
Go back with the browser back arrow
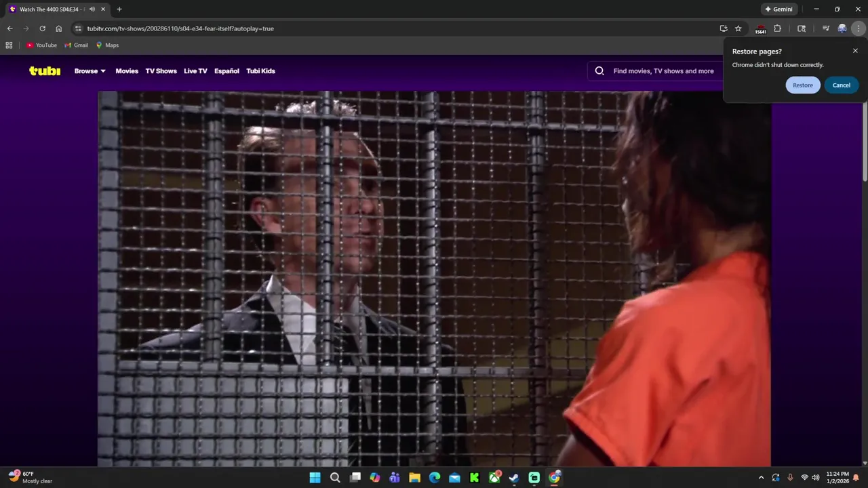point(9,28)
